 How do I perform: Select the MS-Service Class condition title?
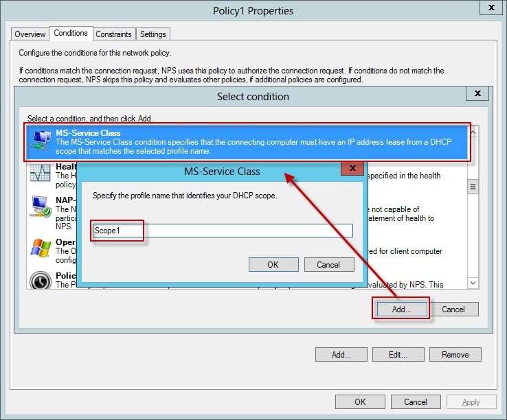pos(88,132)
